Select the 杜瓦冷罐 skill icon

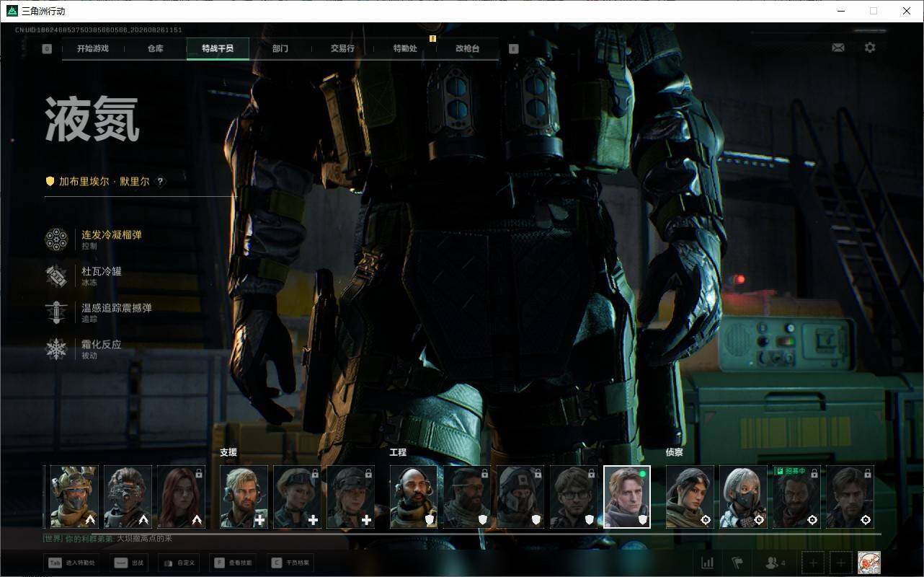(x=56, y=276)
